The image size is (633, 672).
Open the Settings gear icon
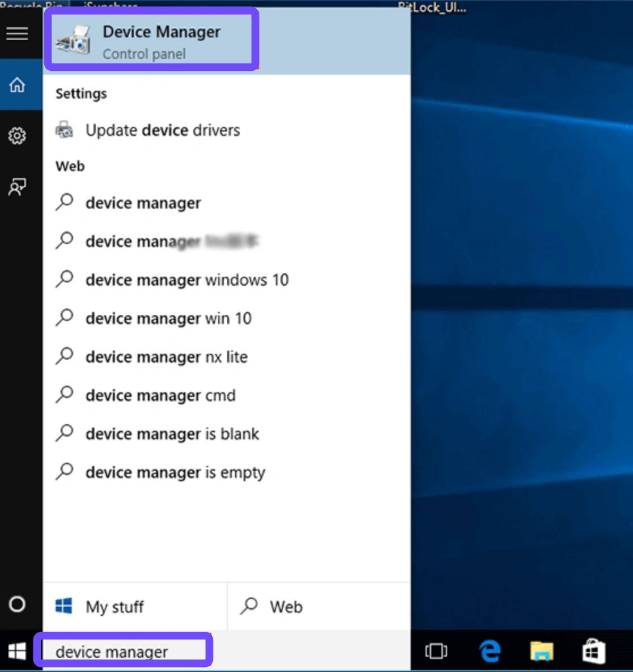(x=17, y=136)
